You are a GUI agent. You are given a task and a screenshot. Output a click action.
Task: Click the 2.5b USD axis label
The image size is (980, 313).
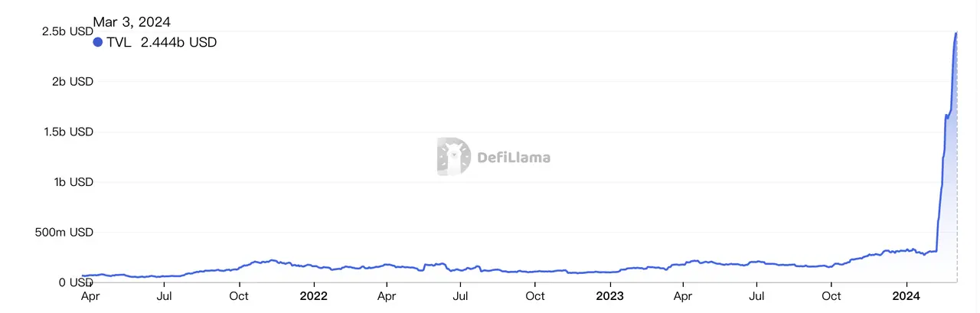pyautogui.click(x=67, y=31)
